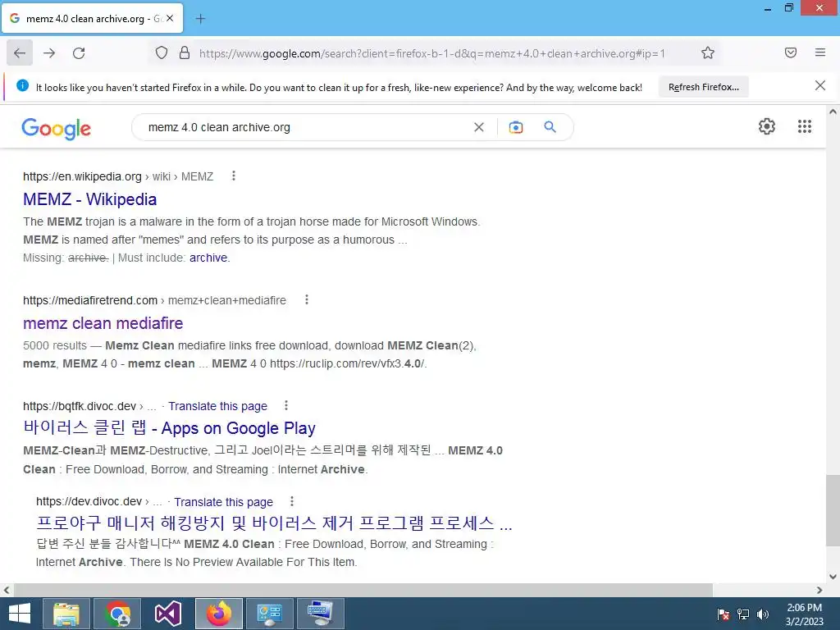Open File Explorer from taskbar
This screenshot has width=840, height=630.
click(x=66, y=614)
